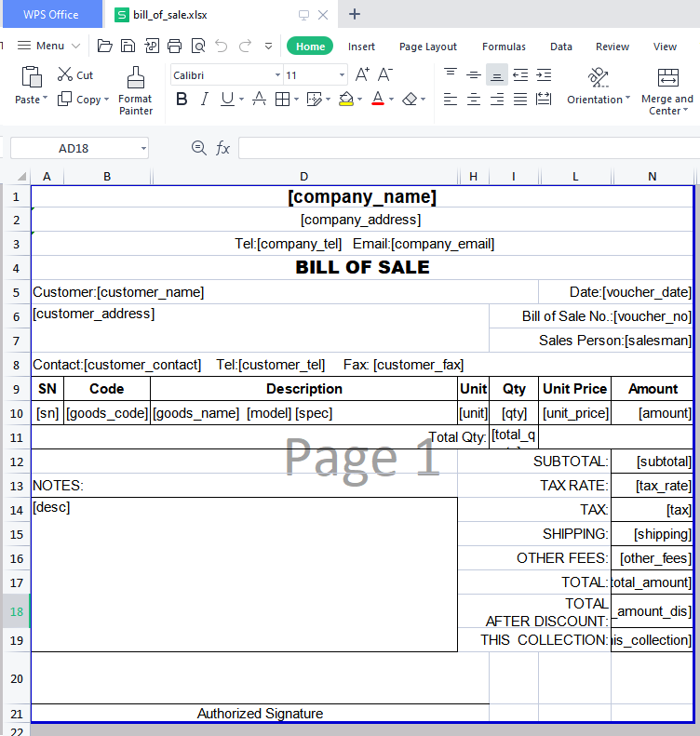Open the font size dropdown
Image resolution: width=700 pixels, height=736 pixels.
[x=342, y=75]
